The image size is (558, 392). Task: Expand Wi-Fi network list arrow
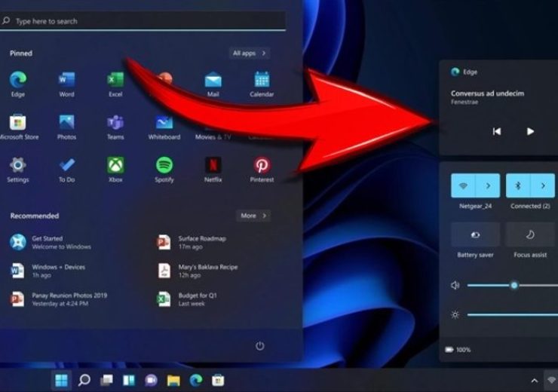(x=488, y=185)
